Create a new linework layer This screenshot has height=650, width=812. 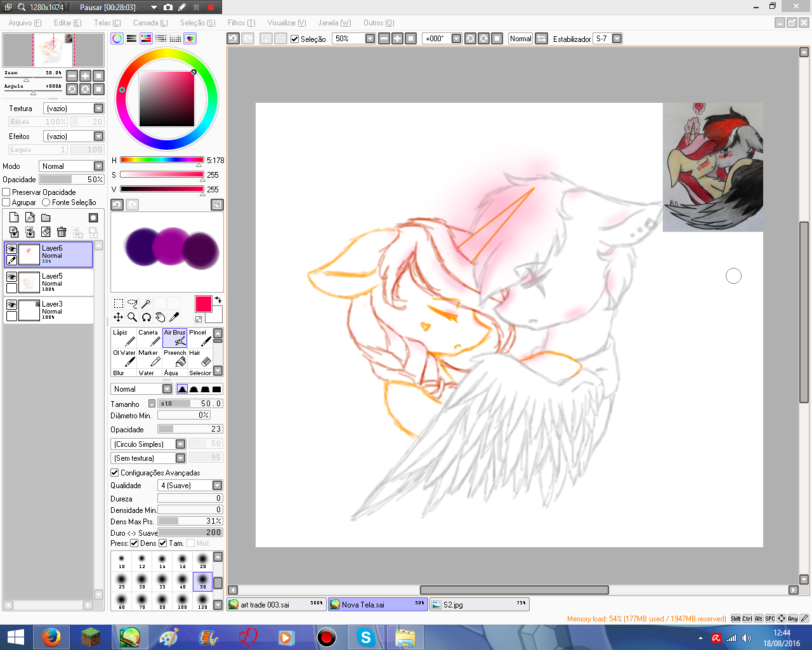(30, 217)
